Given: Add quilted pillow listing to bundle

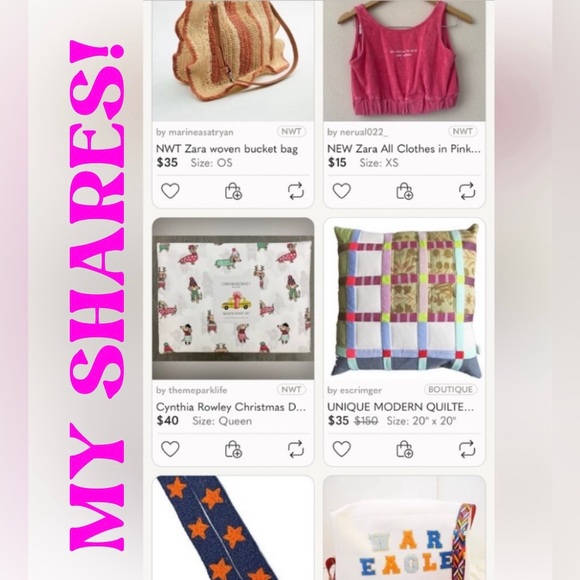Looking at the screenshot, I should tap(405, 449).
